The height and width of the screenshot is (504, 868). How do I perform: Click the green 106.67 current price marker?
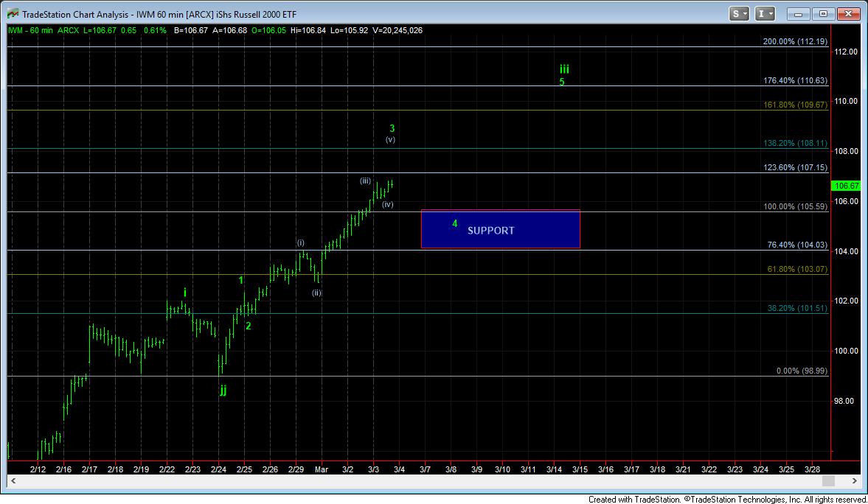pos(844,186)
